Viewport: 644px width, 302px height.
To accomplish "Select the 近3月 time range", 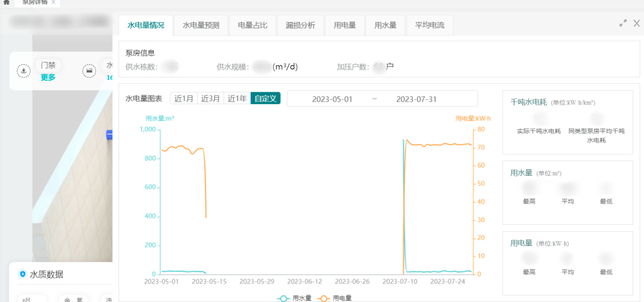I will (x=210, y=99).
